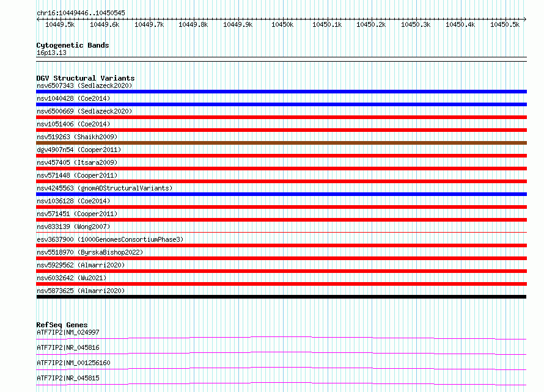Select nsv571448 (Cooper2011) label

click(x=77, y=175)
